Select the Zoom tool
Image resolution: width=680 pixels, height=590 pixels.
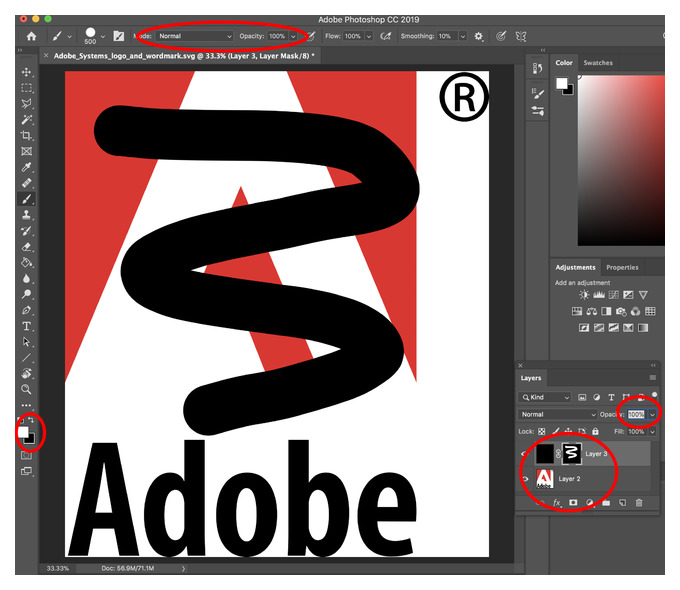26,390
